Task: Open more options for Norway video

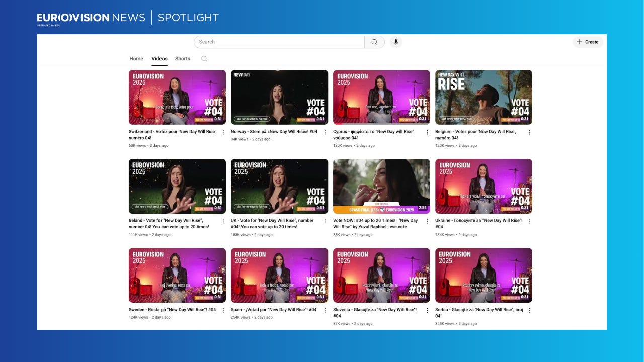Action: 326,132
